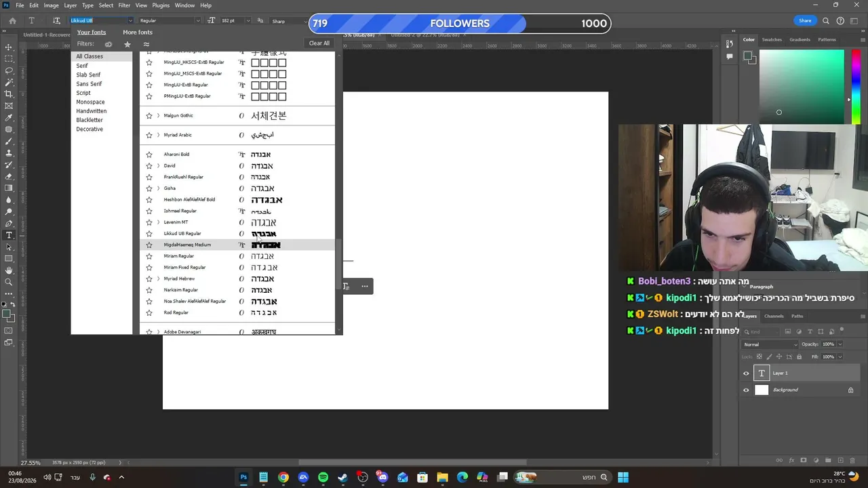This screenshot has width=868, height=488.
Task: Expand the Myriad Arabic font family
Action: pyautogui.click(x=158, y=135)
